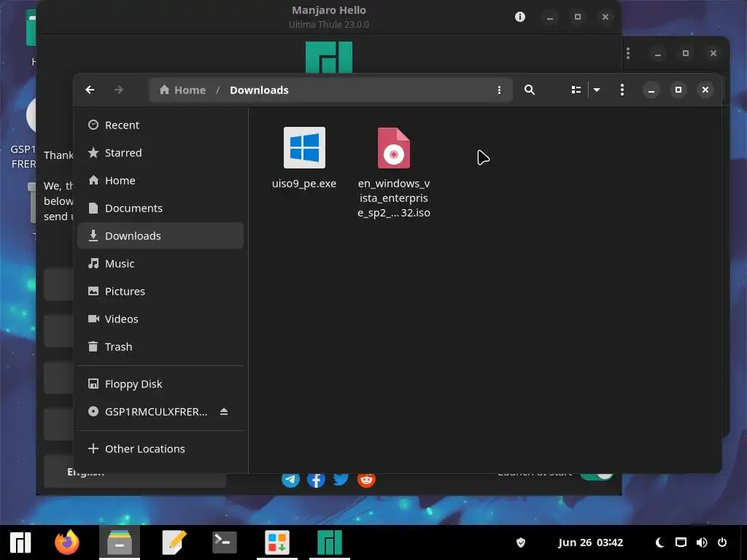The width and height of the screenshot is (747, 560).
Task: Switch to Files in taskbar
Action: click(x=120, y=542)
